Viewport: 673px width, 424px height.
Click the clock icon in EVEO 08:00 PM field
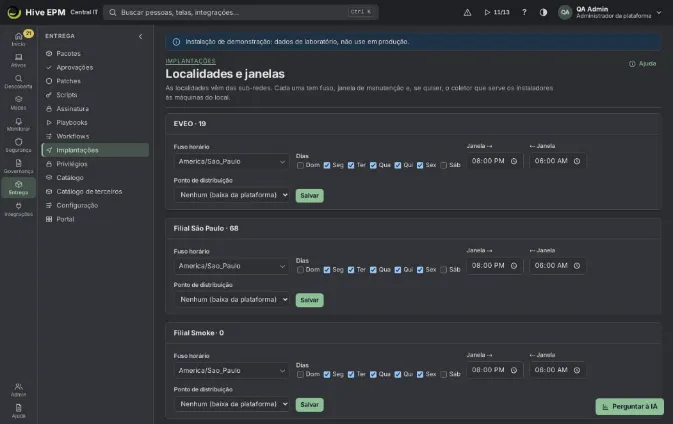point(514,161)
